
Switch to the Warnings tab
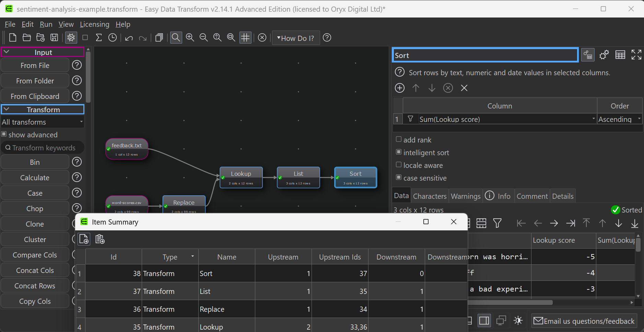[466, 196]
